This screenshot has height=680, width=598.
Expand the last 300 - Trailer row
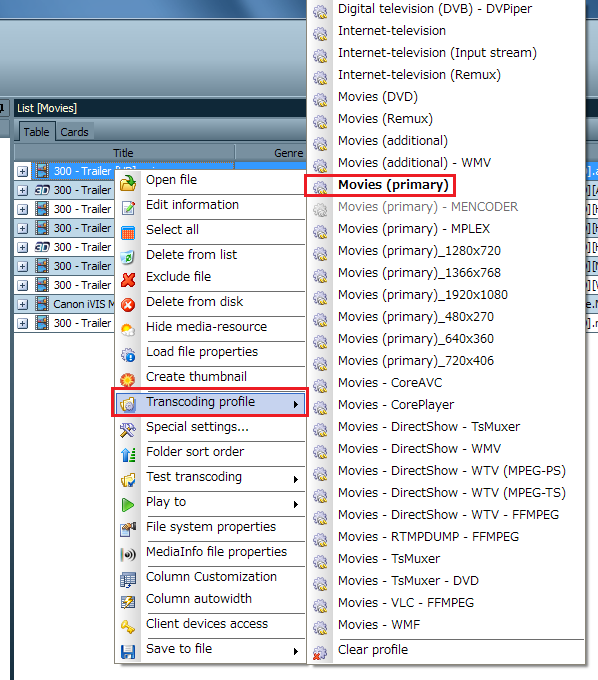pos(22,324)
